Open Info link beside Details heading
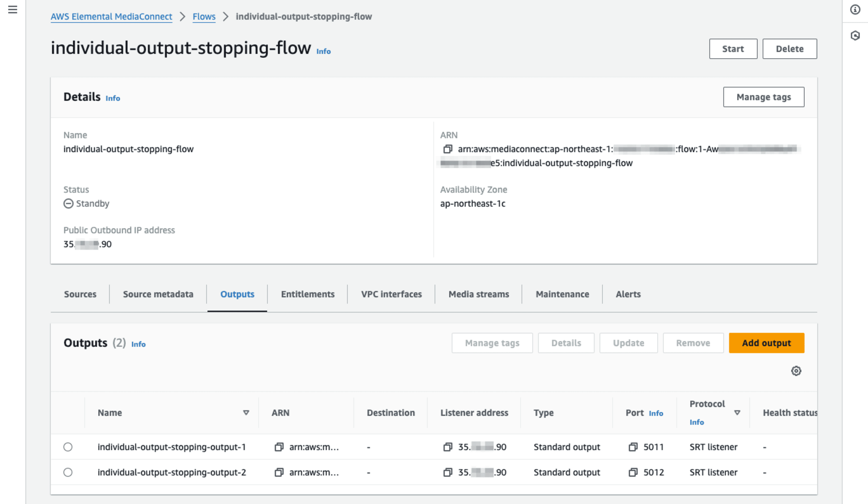Image resolution: width=868 pixels, height=504 pixels. click(x=113, y=98)
